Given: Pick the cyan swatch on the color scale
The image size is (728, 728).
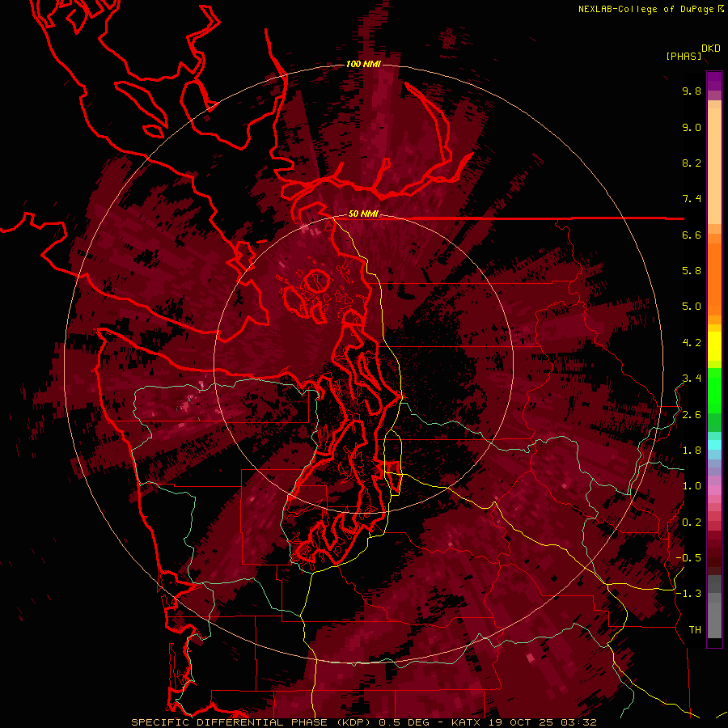Looking at the screenshot, I should point(714,445).
